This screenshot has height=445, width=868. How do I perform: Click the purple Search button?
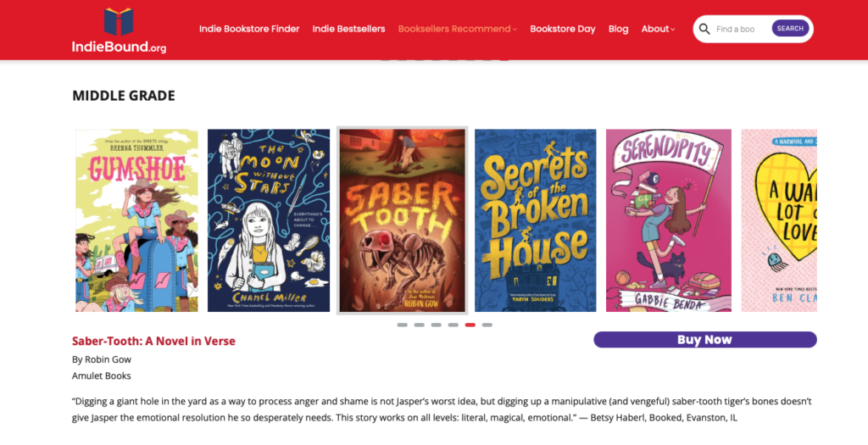point(790,28)
